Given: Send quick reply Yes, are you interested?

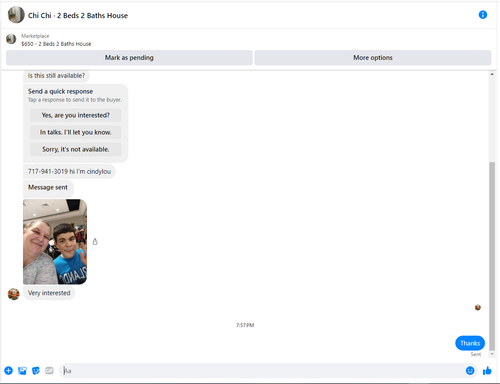Looking at the screenshot, I should click(x=76, y=115).
